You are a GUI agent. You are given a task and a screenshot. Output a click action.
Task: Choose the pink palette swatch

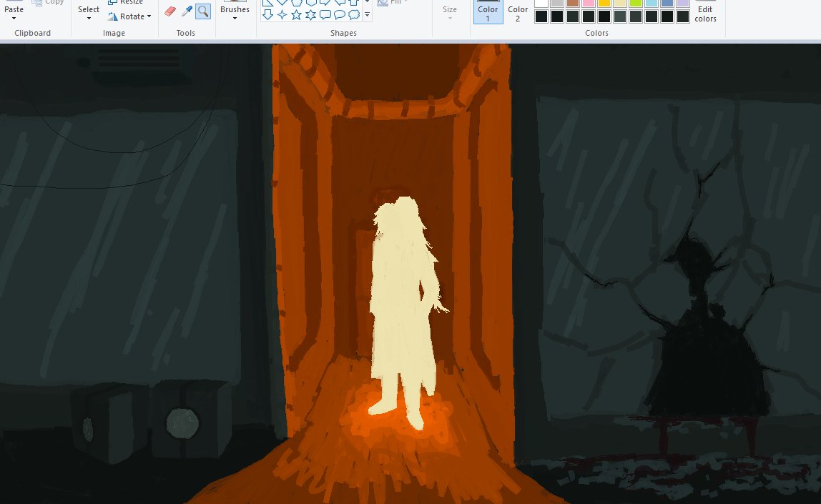click(589, 3)
